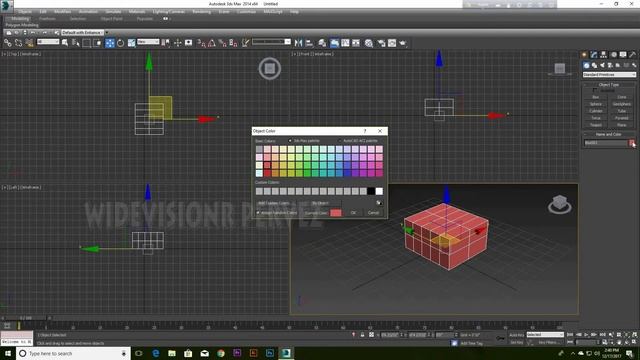This screenshot has height=360, width=640.
Task: Select the Select and Move tool
Action: [x=110, y=43]
